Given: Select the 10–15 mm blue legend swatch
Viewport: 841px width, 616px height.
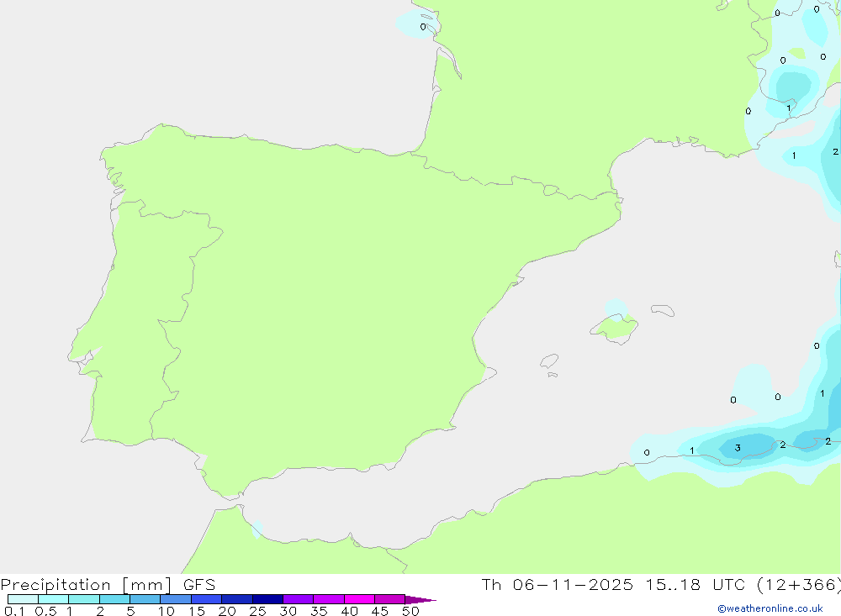Looking at the screenshot, I should pyautogui.click(x=176, y=599).
